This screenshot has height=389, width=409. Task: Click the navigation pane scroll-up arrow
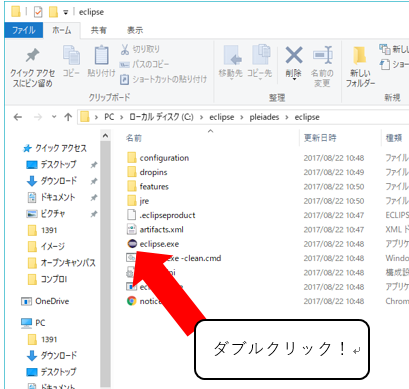tap(105, 135)
